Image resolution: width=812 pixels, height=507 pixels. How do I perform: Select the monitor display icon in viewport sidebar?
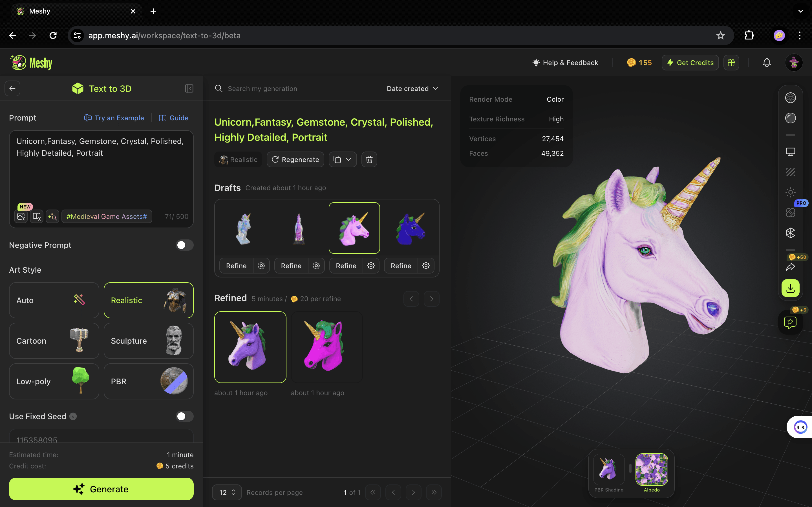coord(791,152)
